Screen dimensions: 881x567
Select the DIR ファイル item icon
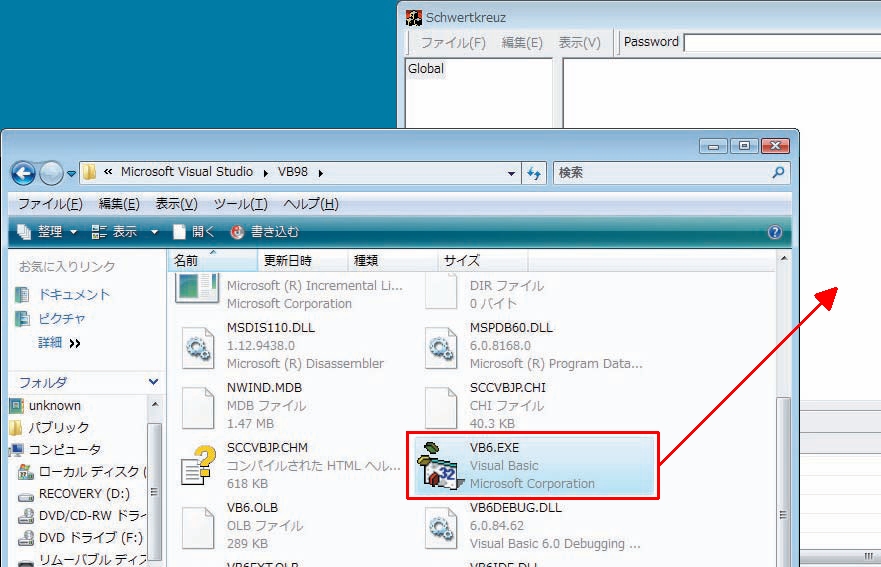click(x=441, y=291)
